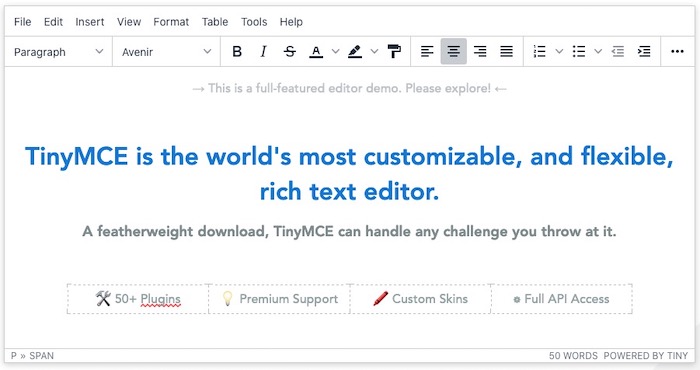Open the Insert menu

pyautogui.click(x=90, y=22)
